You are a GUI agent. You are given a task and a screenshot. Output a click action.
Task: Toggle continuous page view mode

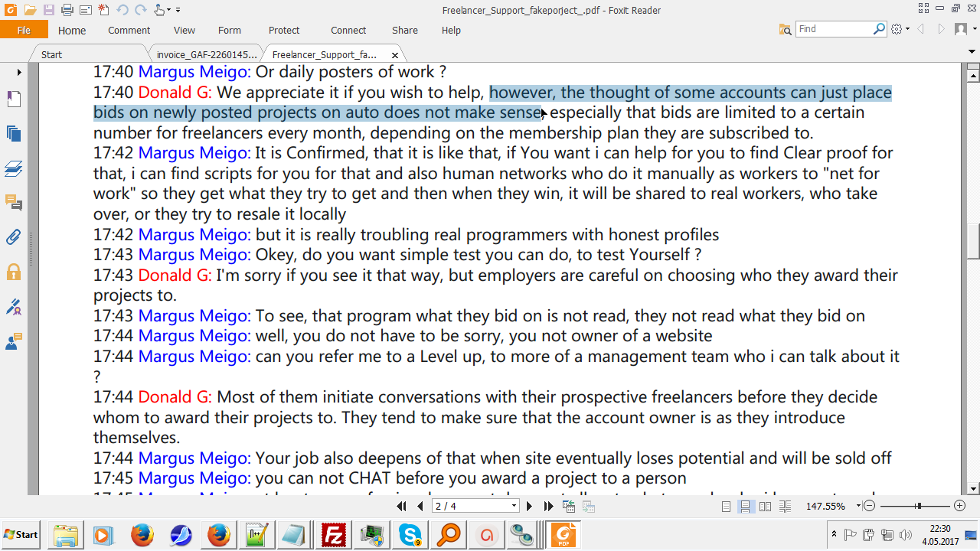745,507
